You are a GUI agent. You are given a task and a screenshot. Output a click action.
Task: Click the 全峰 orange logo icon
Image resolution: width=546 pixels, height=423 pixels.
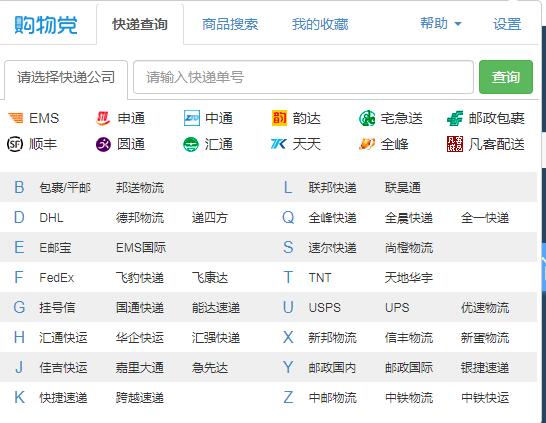(x=367, y=144)
